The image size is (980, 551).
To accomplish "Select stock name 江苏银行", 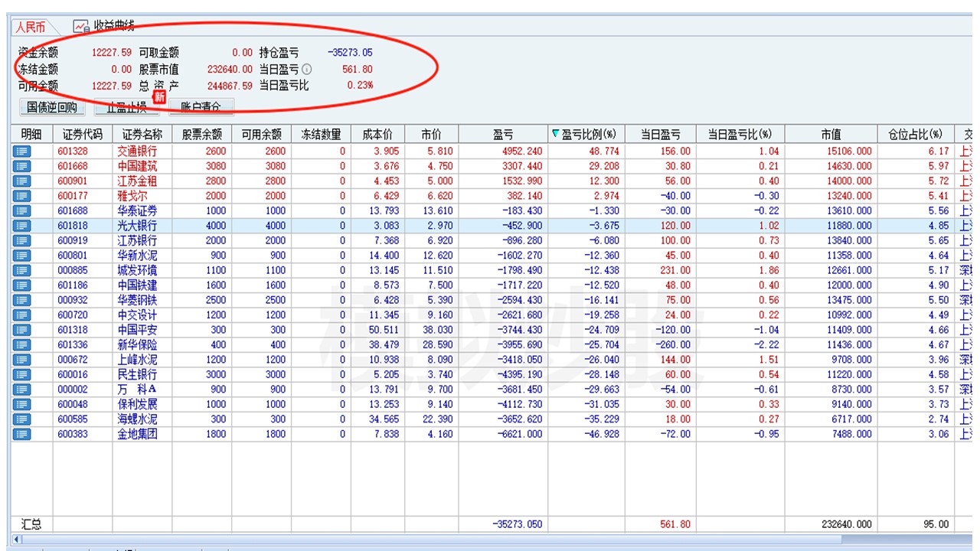I will (x=137, y=240).
